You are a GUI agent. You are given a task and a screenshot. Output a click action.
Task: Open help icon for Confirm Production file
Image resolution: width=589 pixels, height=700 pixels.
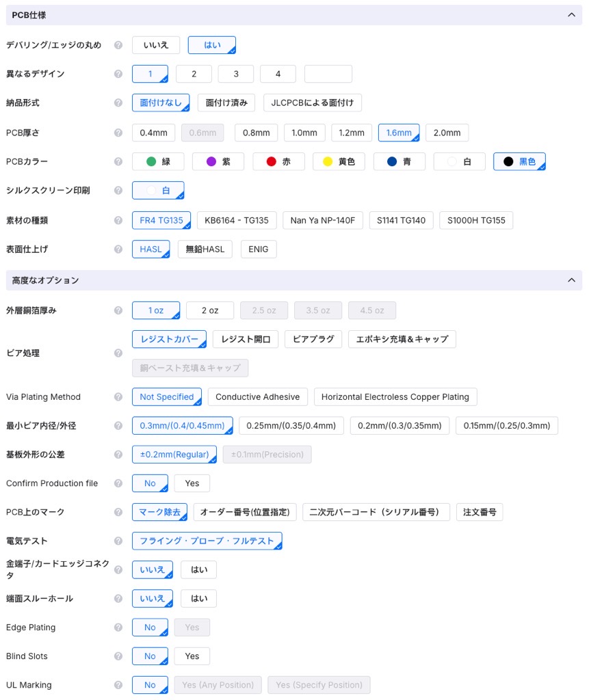tap(118, 483)
